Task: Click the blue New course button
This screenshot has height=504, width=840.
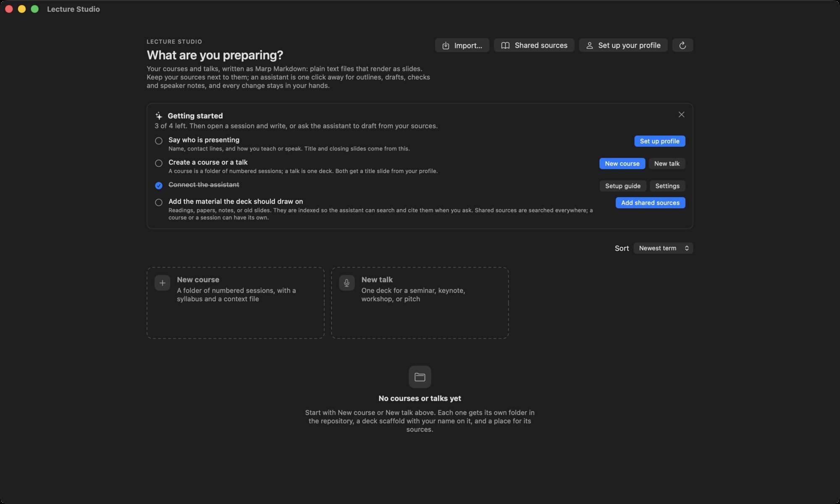Action: click(x=622, y=163)
